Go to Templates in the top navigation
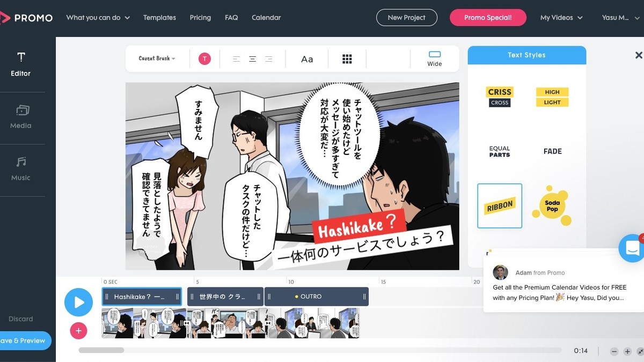644x362 pixels. pyautogui.click(x=159, y=18)
